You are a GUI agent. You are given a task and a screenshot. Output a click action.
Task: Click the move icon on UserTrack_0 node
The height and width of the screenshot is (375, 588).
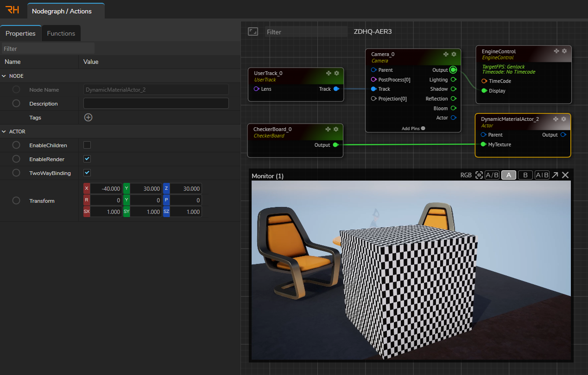tap(329, 73)
